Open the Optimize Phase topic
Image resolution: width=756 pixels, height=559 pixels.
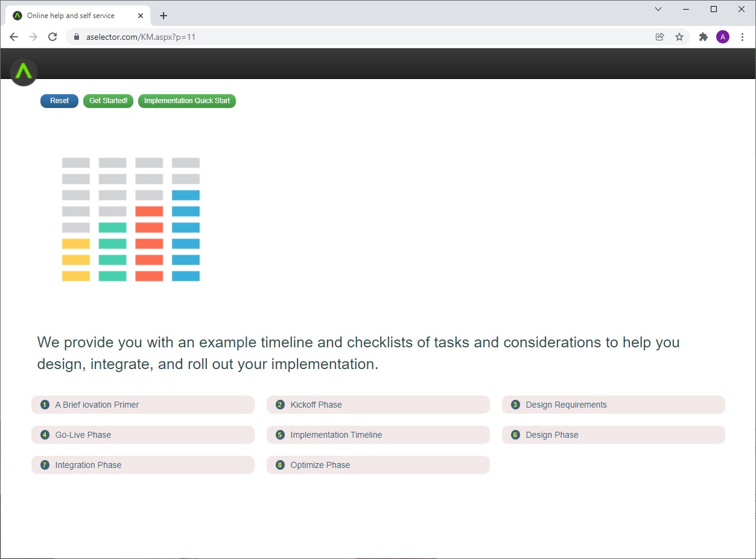coord(378,465)
